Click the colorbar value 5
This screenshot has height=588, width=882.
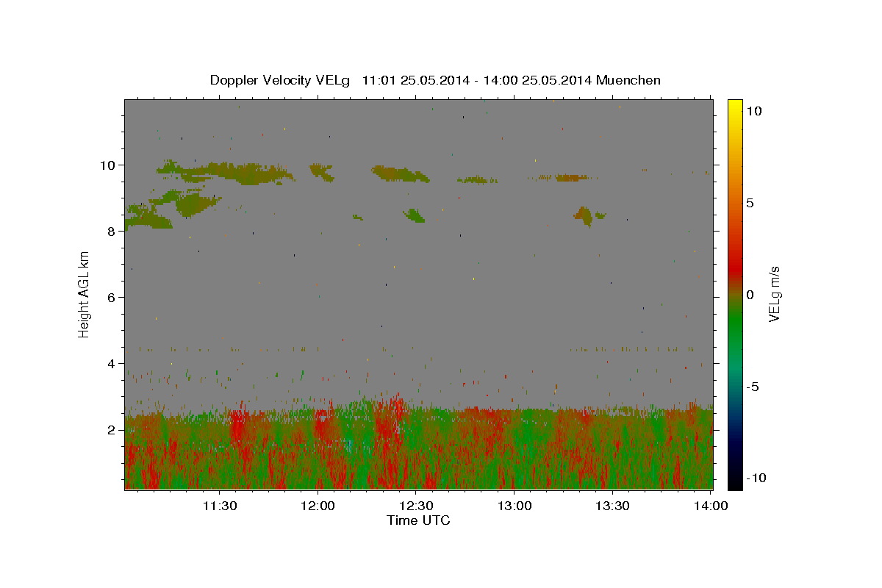click(750, 203)
